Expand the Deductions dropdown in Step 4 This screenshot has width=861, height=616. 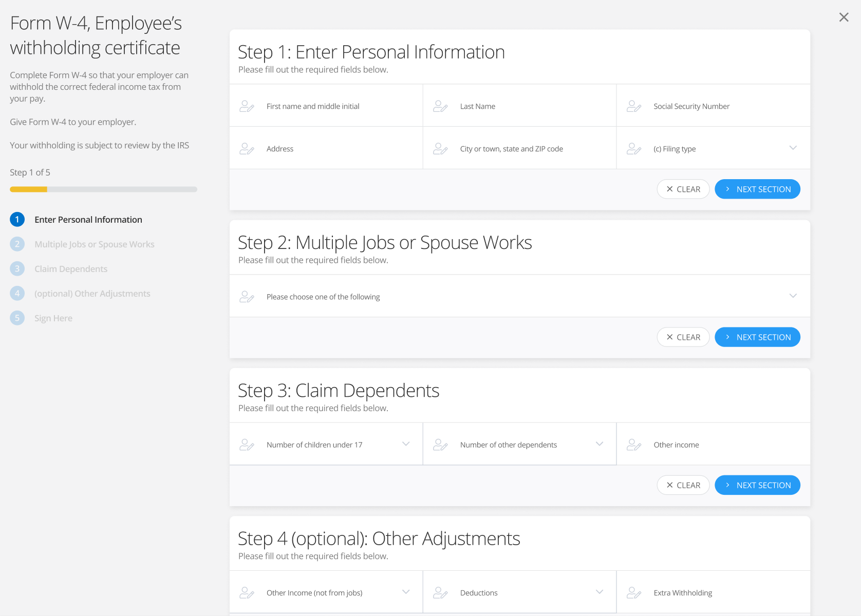point(599,591)
